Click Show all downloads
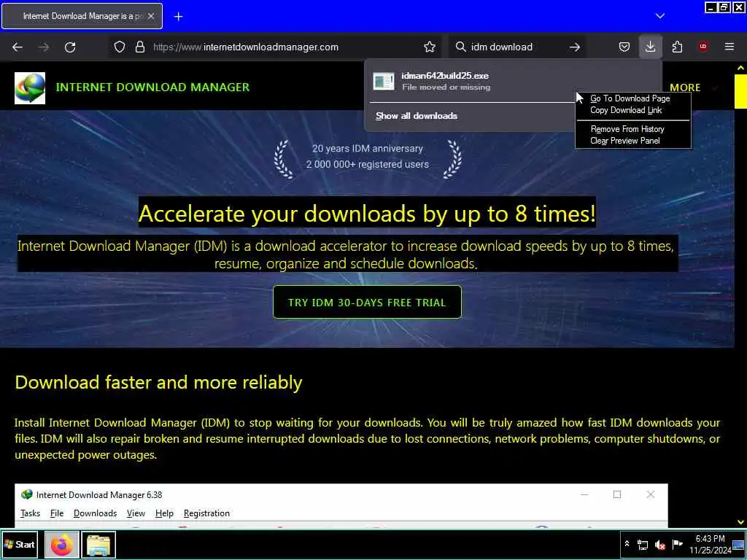 pyautogui.click(x=417, y=116)
